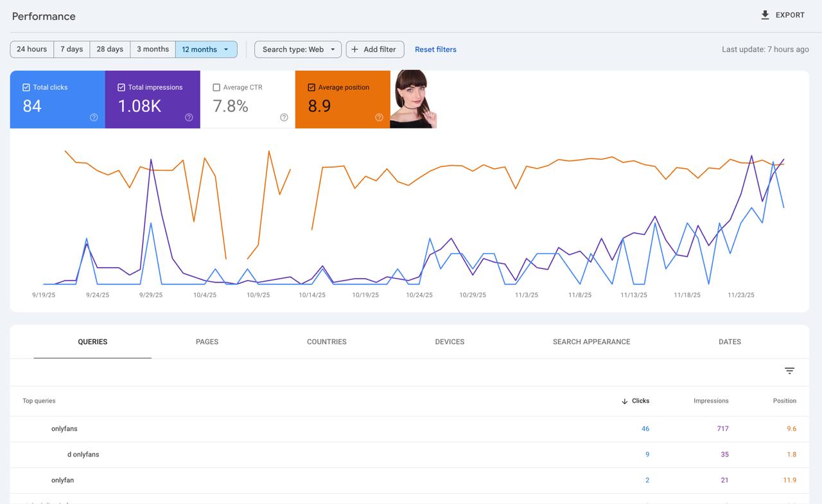The image size is (822, 504).
Task: Click the Reset filters link
Action: 435,49
